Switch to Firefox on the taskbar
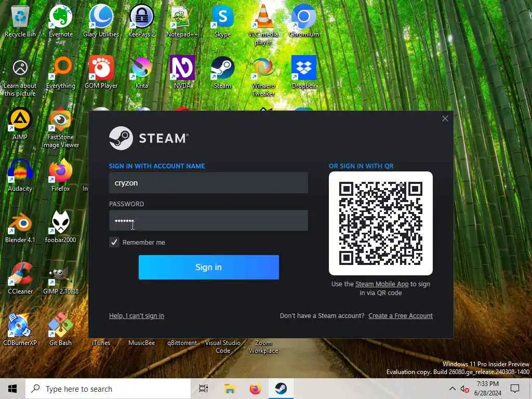This screenshot has width=532, height=399. pos(255,389)
